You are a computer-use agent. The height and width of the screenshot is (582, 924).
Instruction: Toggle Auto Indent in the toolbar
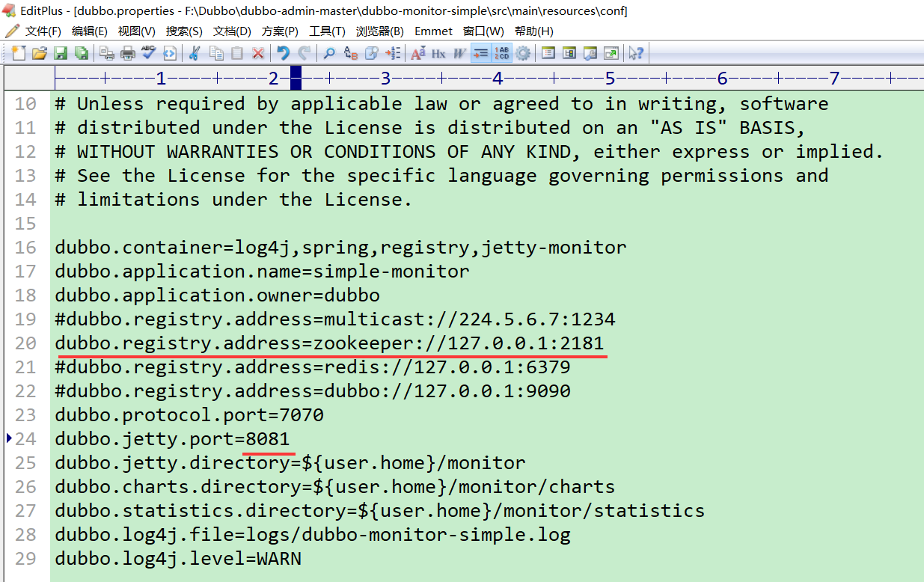481,53
